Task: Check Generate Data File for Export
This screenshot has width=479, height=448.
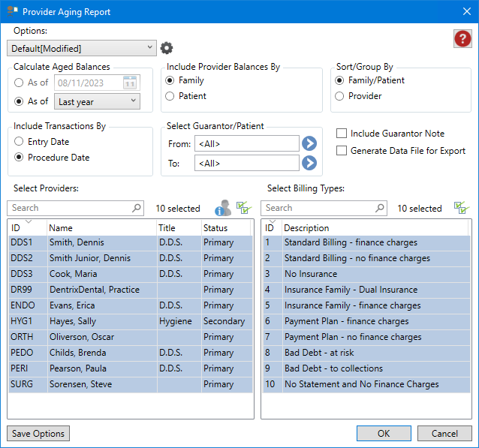Action: pyautogui.click(x=342, y=151)
